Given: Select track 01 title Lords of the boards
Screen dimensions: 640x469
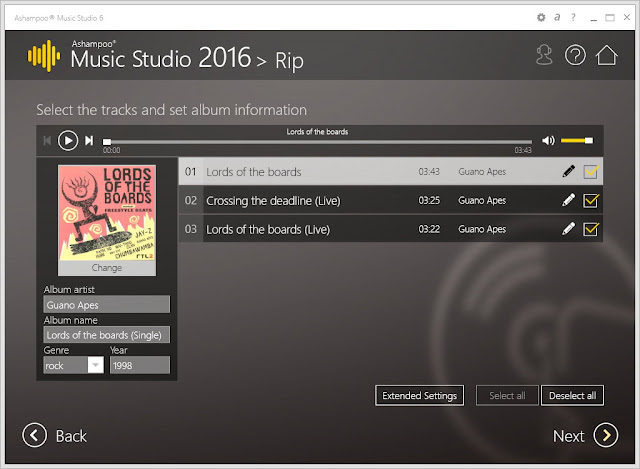Looking at the screenshot, I should (253, 172).
